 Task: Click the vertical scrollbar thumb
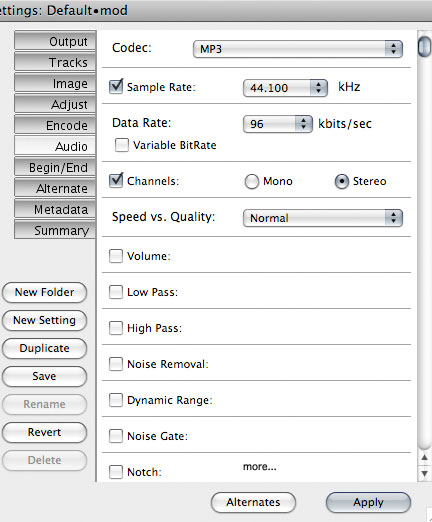424,47
